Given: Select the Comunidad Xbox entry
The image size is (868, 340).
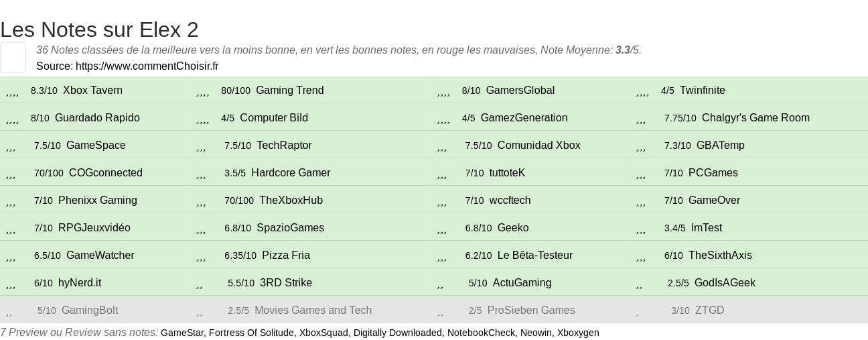Looking at the screenshot, I should 538,146.
